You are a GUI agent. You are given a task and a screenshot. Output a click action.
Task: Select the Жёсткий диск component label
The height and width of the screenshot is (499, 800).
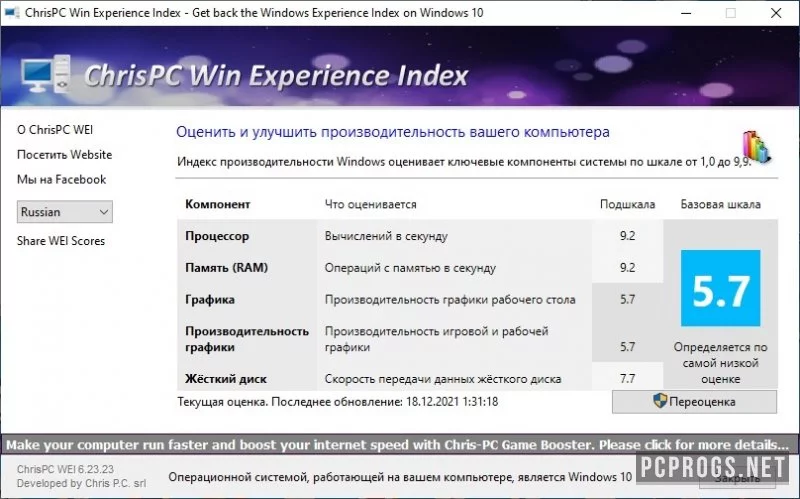[226, 379]
